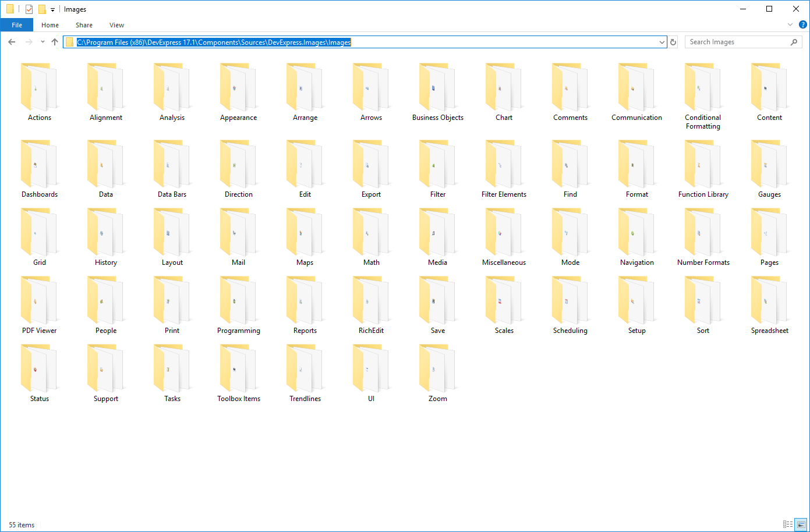This screenshot has height=532, width=810.
Task: Select the Spreadsheet folder
Action: tap(770, 306)
